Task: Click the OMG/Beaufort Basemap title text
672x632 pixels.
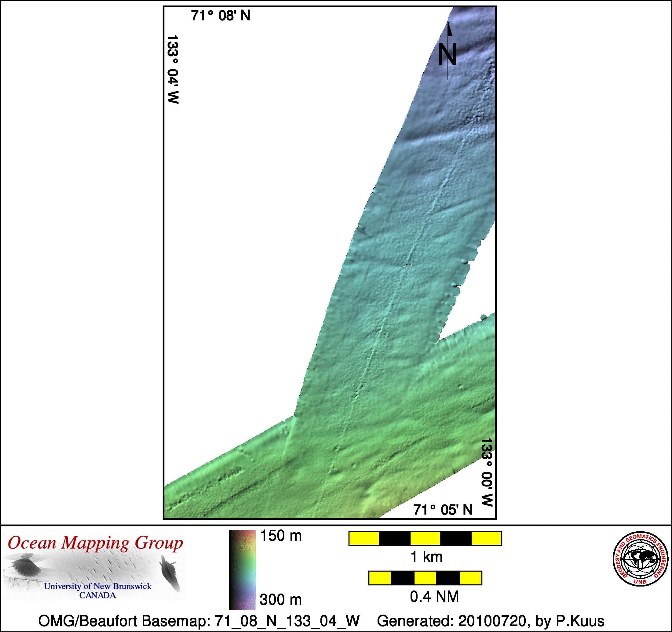Action: click(x=199, y=621)
